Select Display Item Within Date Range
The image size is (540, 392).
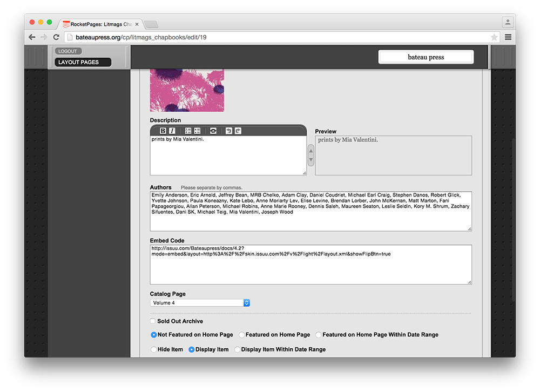(238, 349)
